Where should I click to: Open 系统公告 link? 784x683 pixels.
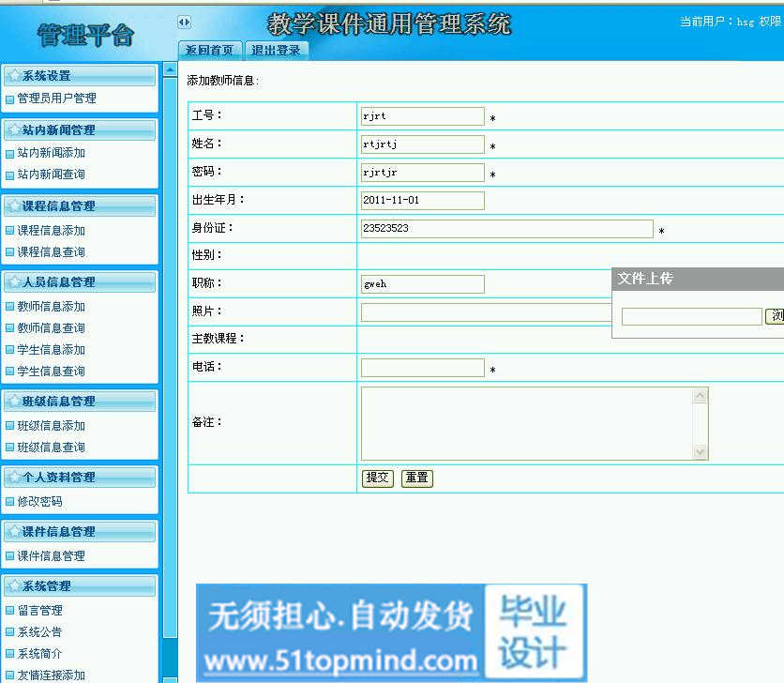click(40, 632)
